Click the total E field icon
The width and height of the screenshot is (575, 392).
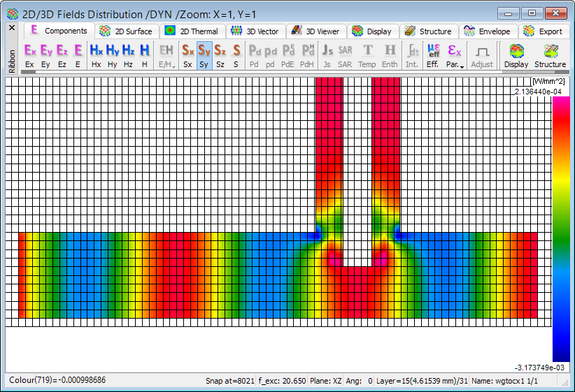78,55
